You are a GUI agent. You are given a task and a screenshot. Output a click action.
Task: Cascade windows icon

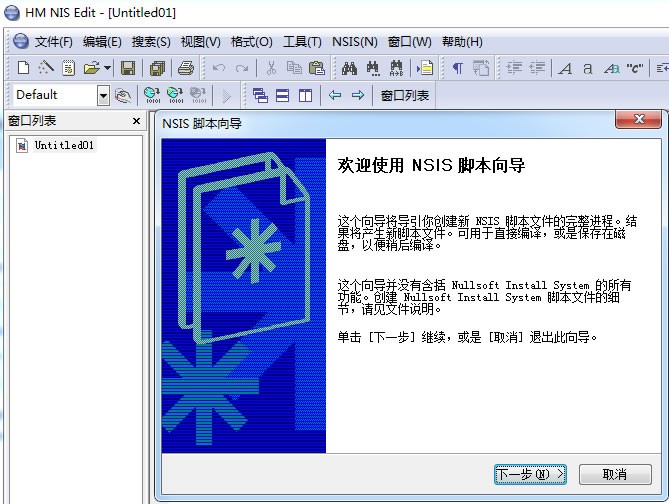pyautogui.click(x=260, y=95)
